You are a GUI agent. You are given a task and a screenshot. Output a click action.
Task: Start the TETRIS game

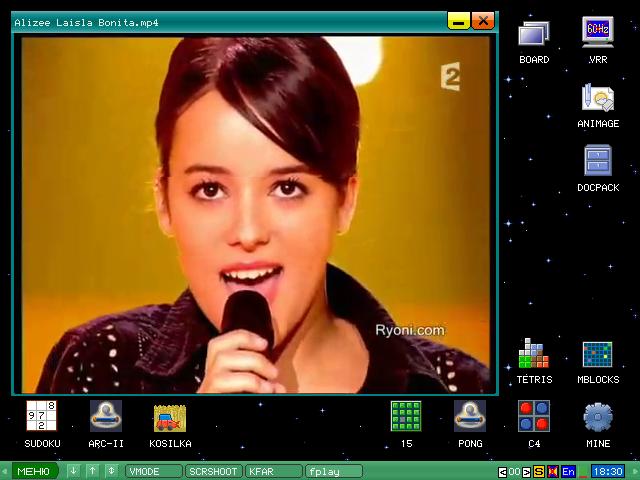pos(534,354)
